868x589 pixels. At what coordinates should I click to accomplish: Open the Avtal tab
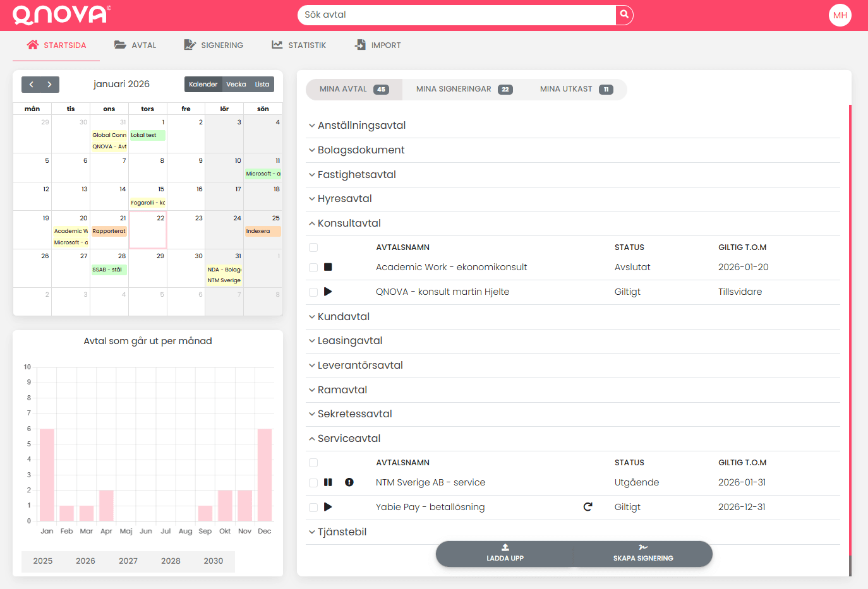pos(135,45)
